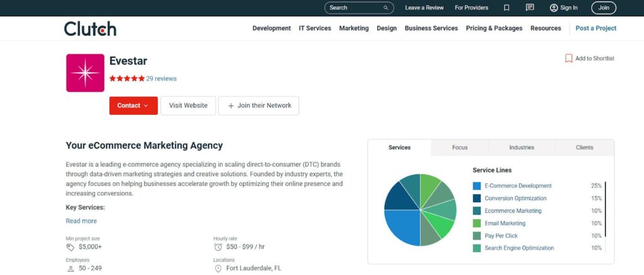
Task: Switch to the Focus tab
Action: pos(460,148)
